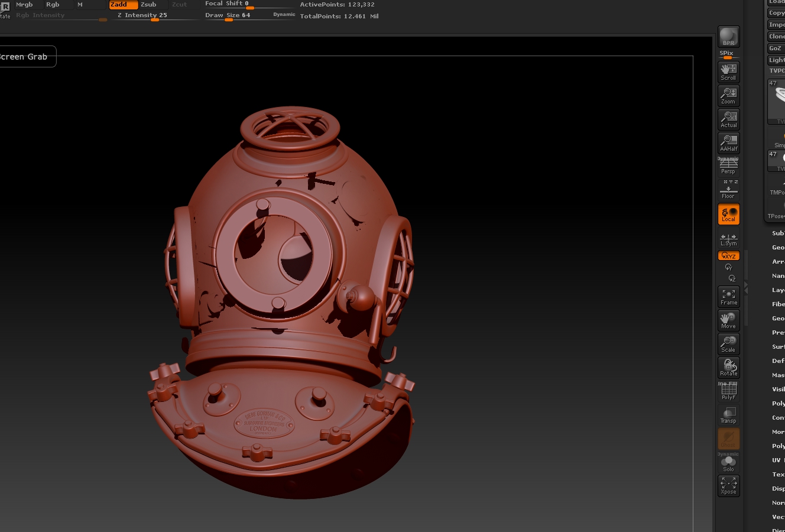Screen dimensions: 785x532
Task: Frame the mesh in view
Action: tap(728, 297)
